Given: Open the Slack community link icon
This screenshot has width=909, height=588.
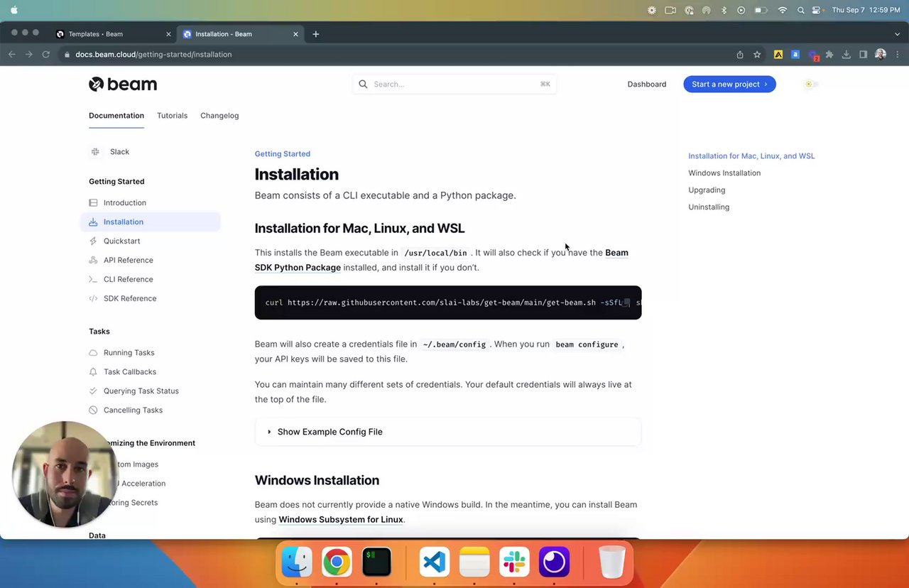Looking at the screenshot, I should (95, 151).
